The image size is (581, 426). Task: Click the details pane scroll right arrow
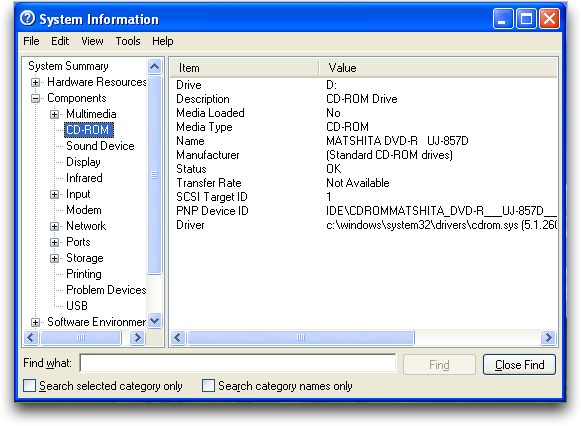click(x=548, y=337)
